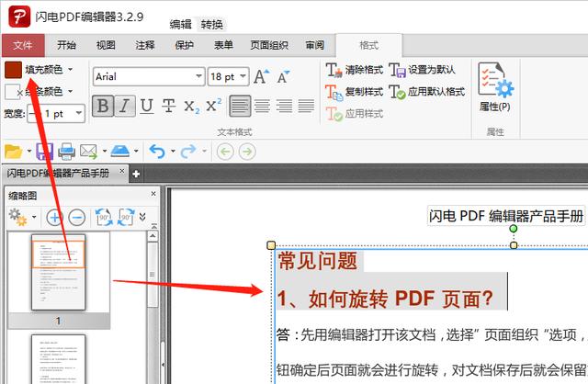Open the 审阅 ribbon tab
The height and width of the screenshot is (384, 588).
point(314,45)
